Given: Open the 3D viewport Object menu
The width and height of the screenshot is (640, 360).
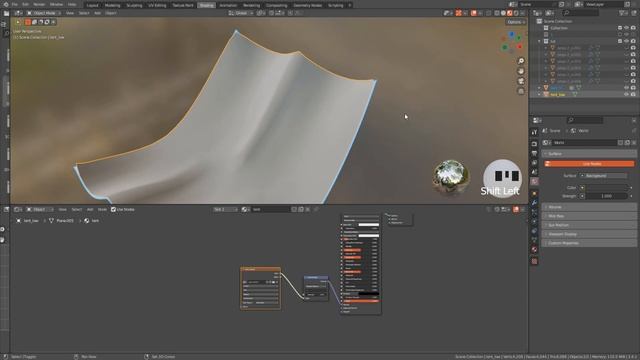Looking at the screenshot, I should (111, 13).
